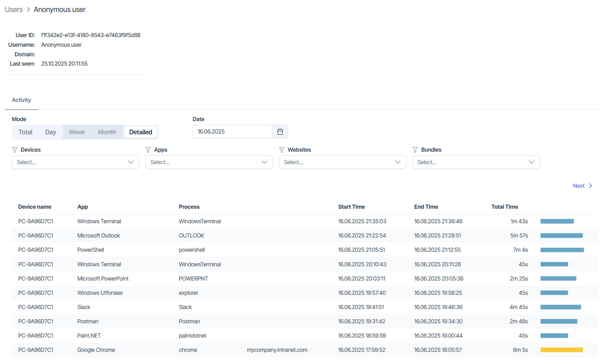Select the Week mode option
Image resolution: width=607 pixels, height=364 pixels.
77,132
